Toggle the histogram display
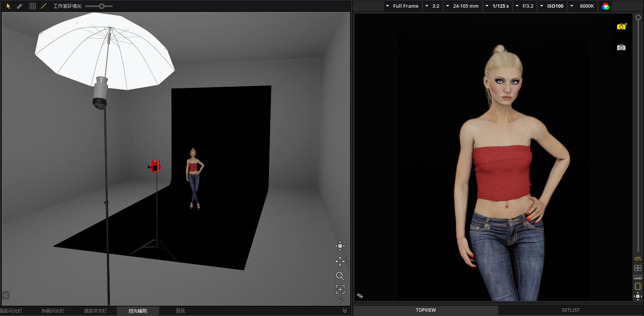Image resolution: width=644 pixels, height=316 pixels. [x=638, y=277]
